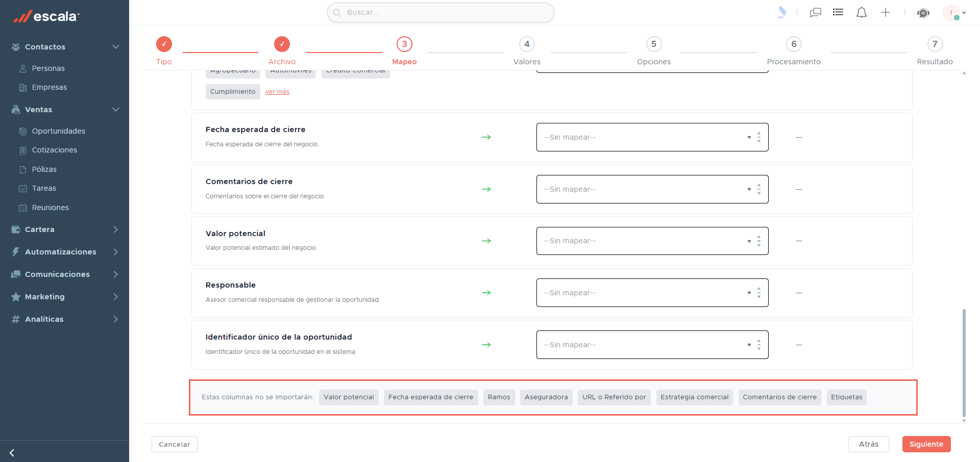The width and height of the screenshot is (980, 462).
Task: Click the 'URL o Referido por' chip
Action: (614, 397)
